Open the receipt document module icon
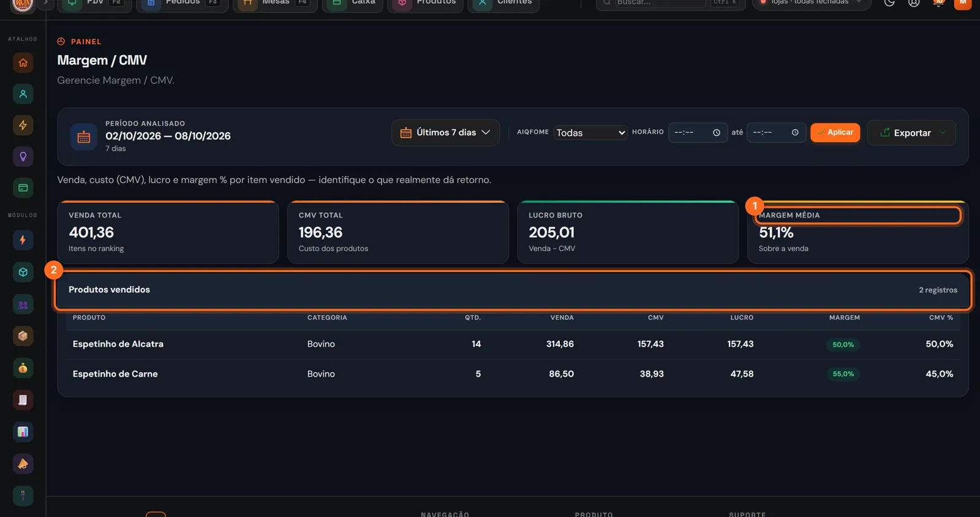Viewport: 980px width, 517px height. [x=23, y=400]
